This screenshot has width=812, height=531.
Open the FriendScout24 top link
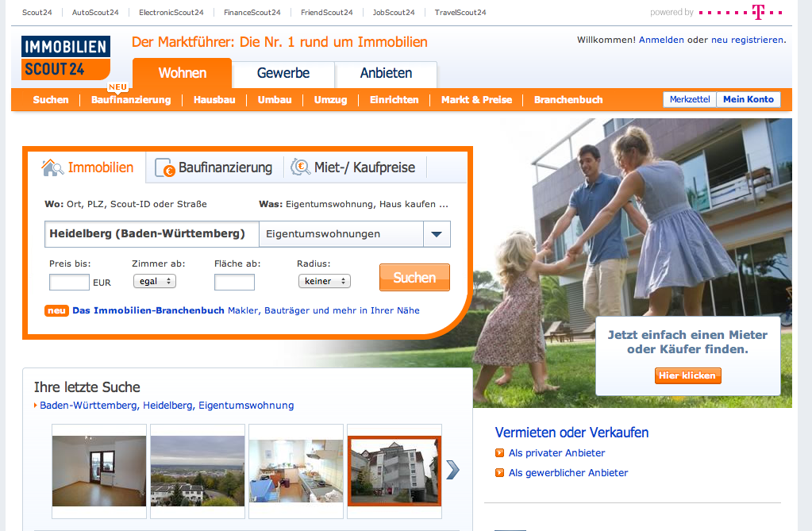tap(327, 13)
